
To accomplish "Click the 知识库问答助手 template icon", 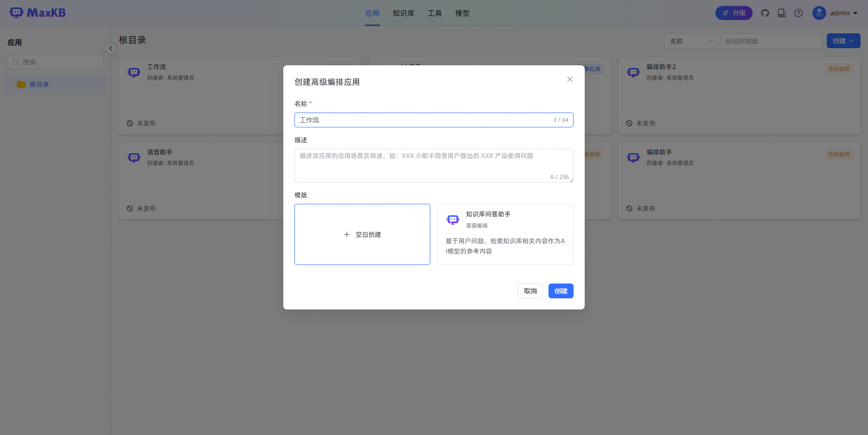I will point(453,220).
